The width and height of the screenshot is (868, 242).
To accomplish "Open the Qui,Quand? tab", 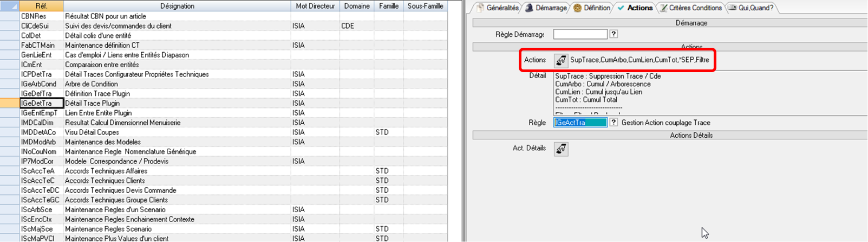I will click(752, 8).
